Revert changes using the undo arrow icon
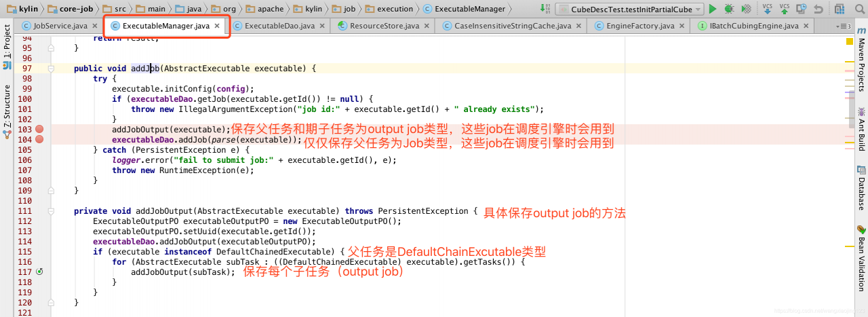The height and width of the screenshot is (317, 868). [818, 9]
